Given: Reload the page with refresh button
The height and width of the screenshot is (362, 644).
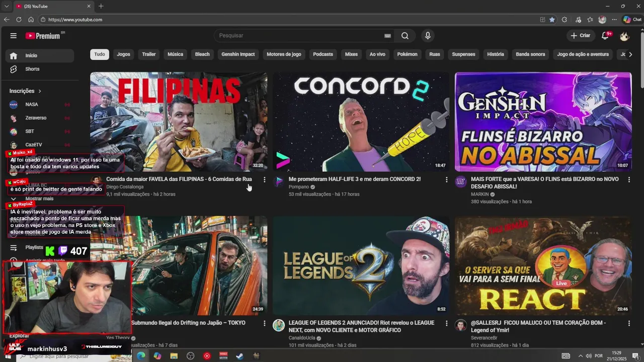Looking at the screenshot, I should [x=19, y=20].
